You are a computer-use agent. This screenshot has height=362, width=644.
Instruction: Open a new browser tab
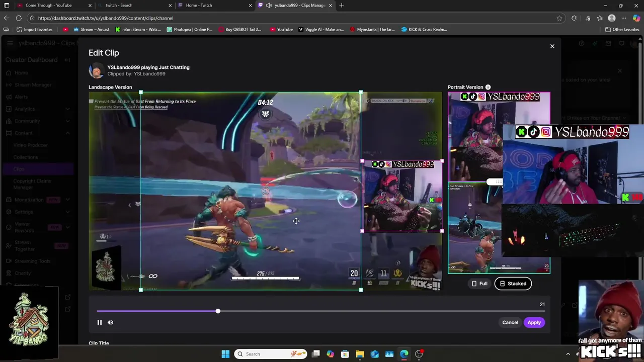pos(342,5)
